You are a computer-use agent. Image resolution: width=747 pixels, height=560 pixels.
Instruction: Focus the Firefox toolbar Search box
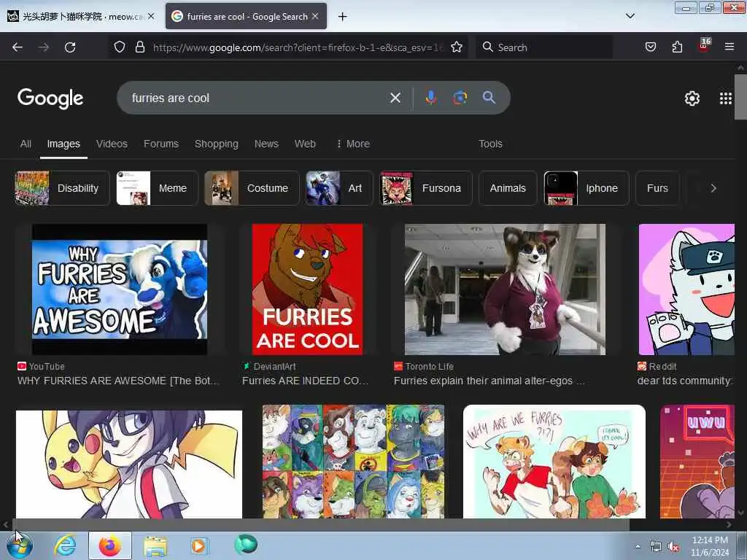[544, 47]
